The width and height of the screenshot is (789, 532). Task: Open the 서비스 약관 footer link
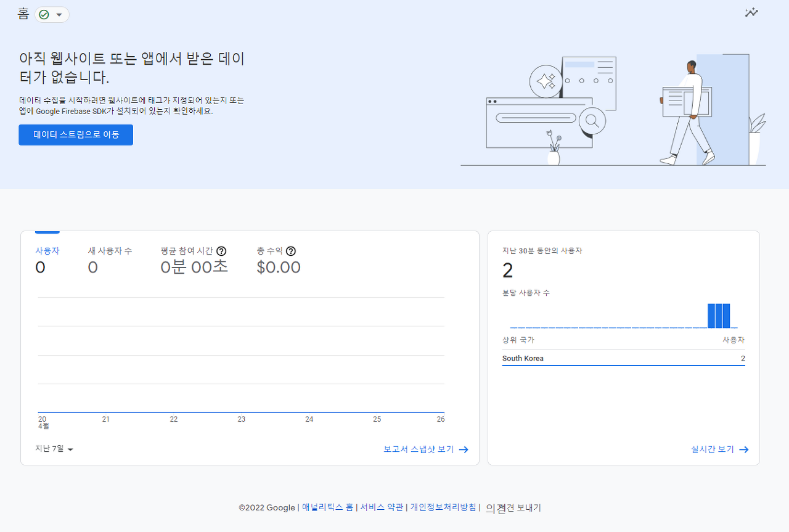click(x=381, y=507)
